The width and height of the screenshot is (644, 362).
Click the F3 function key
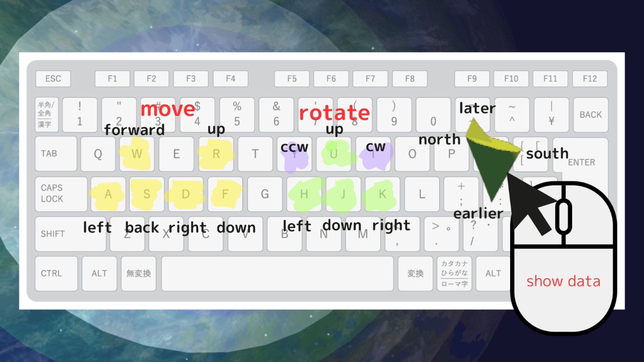coord(191,79)
